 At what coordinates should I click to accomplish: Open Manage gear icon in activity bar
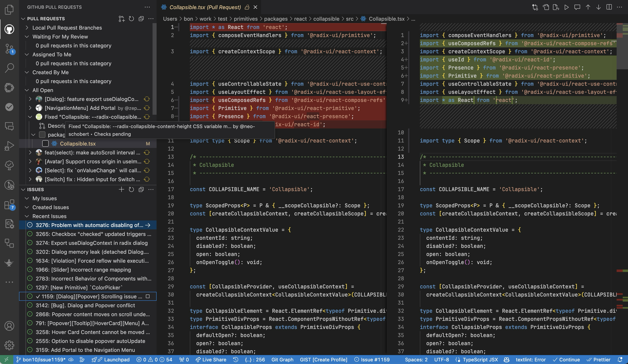tap(9, 345)
